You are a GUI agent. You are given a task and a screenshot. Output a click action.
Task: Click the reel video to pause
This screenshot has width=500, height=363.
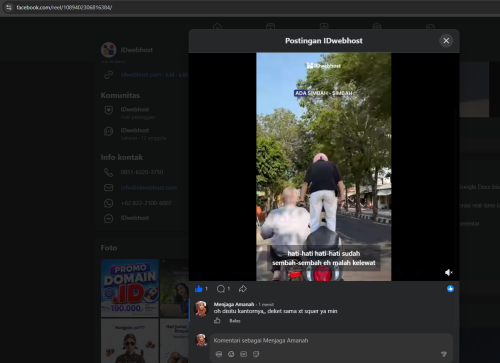[324, 167]
